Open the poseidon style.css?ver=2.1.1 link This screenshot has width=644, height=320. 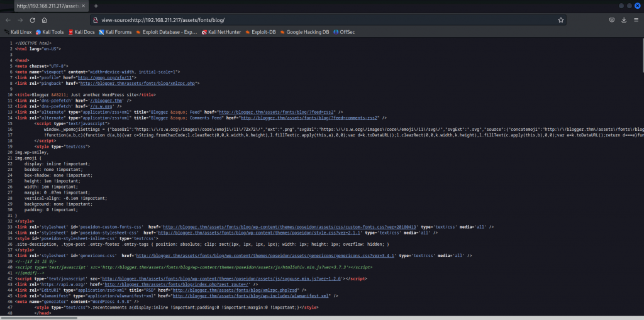[260, 233]
